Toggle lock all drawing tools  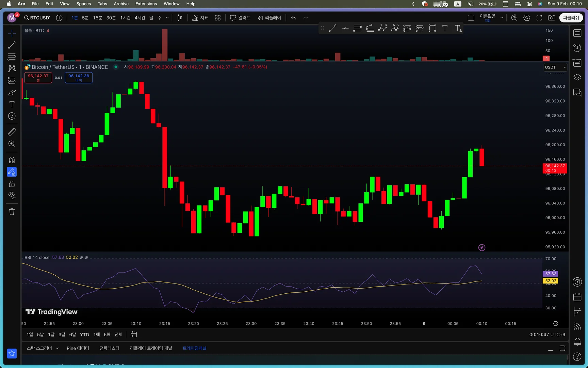pyautogui.click(x=12, y=184)
